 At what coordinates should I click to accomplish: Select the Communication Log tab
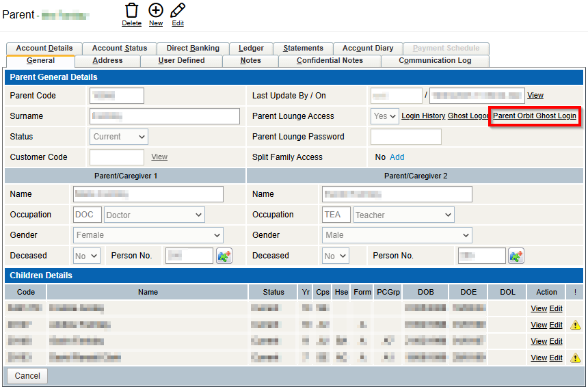click(435, 61)
